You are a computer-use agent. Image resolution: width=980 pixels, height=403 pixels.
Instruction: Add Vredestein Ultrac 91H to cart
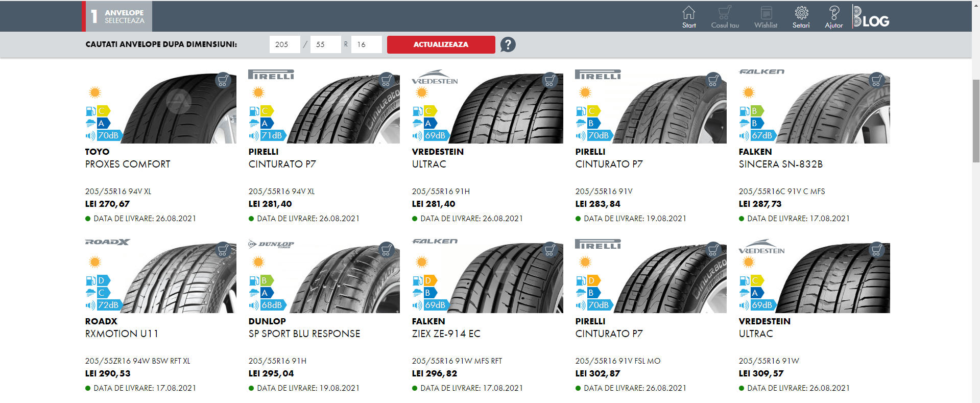click(549, 80)
